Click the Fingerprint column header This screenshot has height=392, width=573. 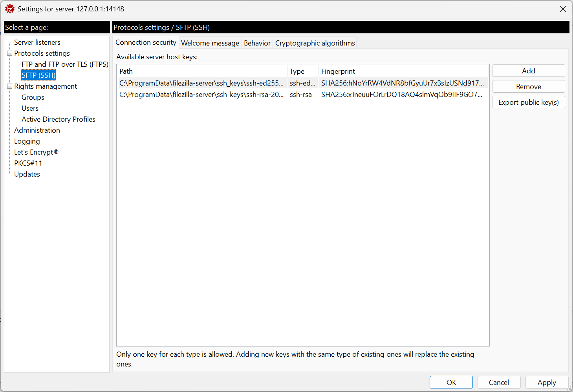coord(404,71)
